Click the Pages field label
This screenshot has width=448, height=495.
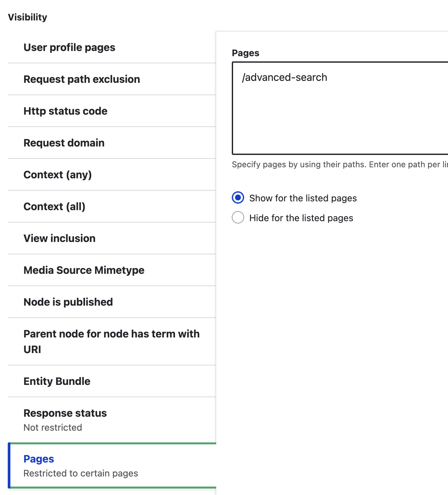click(x=245, y=53)
